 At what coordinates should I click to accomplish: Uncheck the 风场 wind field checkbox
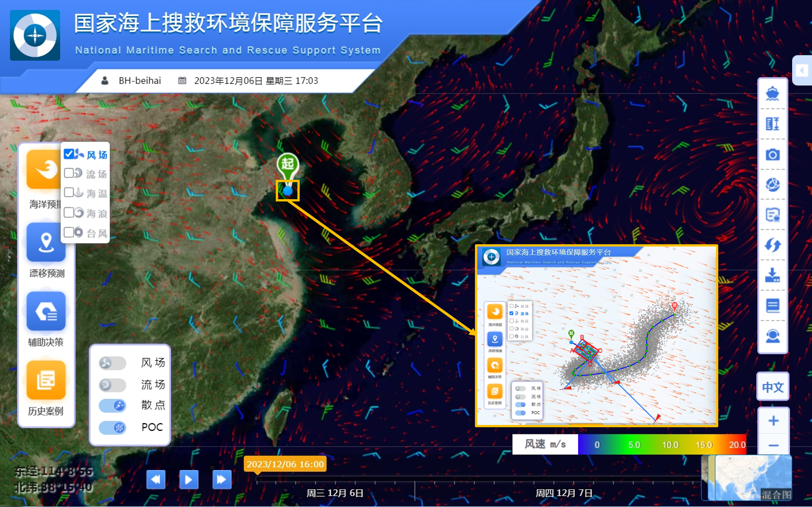(x=69, y=155)
